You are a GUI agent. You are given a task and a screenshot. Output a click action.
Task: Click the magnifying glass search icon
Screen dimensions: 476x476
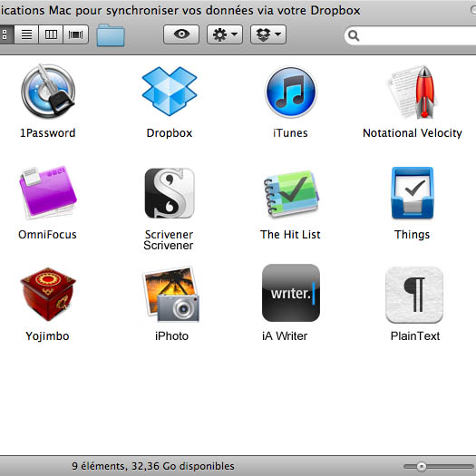pos(354,35)
